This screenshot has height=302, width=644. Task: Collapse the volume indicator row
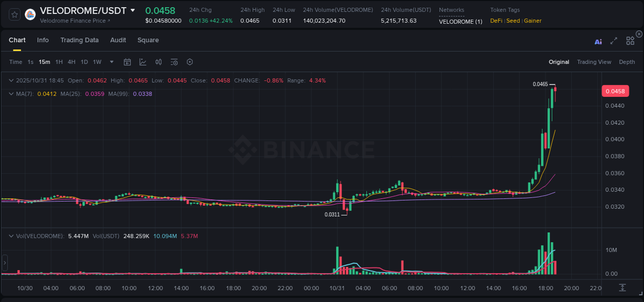coord(11,236)
